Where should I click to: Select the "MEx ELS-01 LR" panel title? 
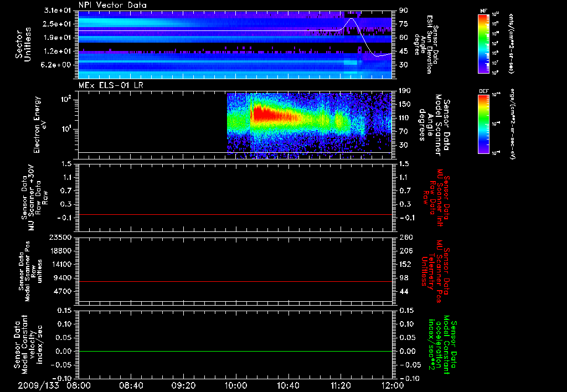click(x=111, y=85)
